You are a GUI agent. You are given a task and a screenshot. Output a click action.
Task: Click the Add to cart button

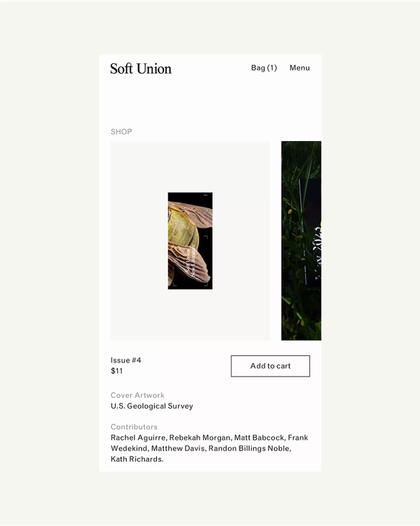click(270, 366)
